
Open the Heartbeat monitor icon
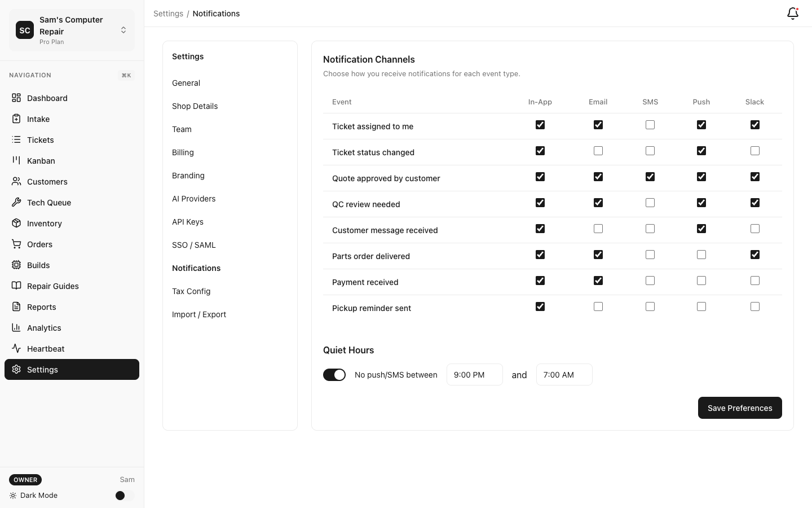17,348
